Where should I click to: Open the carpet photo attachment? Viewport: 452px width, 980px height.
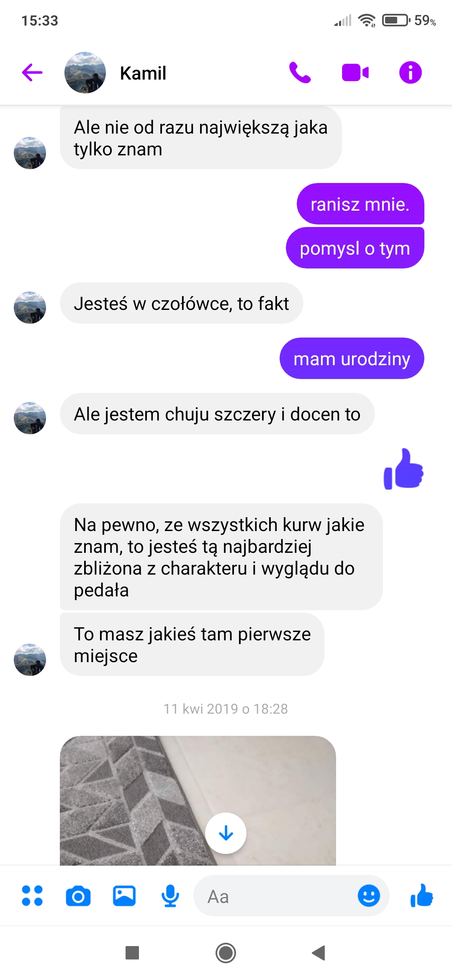[x=198, y=800]
